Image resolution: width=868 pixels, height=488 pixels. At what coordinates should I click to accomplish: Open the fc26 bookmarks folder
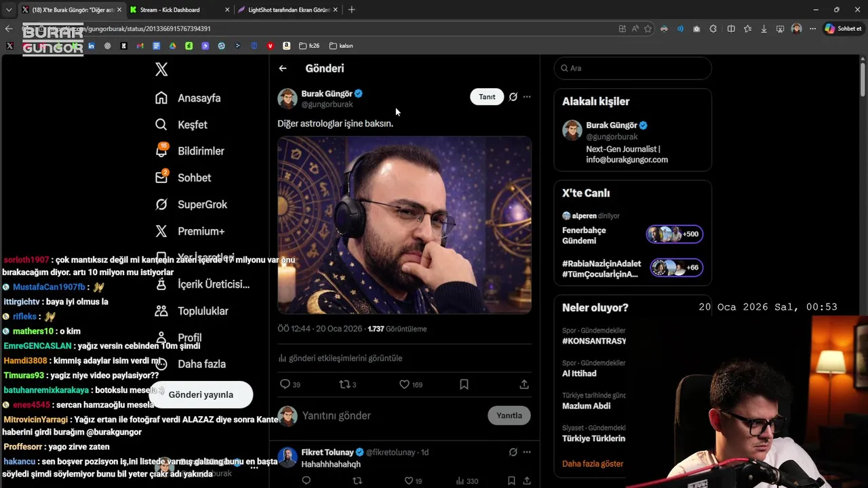pos(309,45)
